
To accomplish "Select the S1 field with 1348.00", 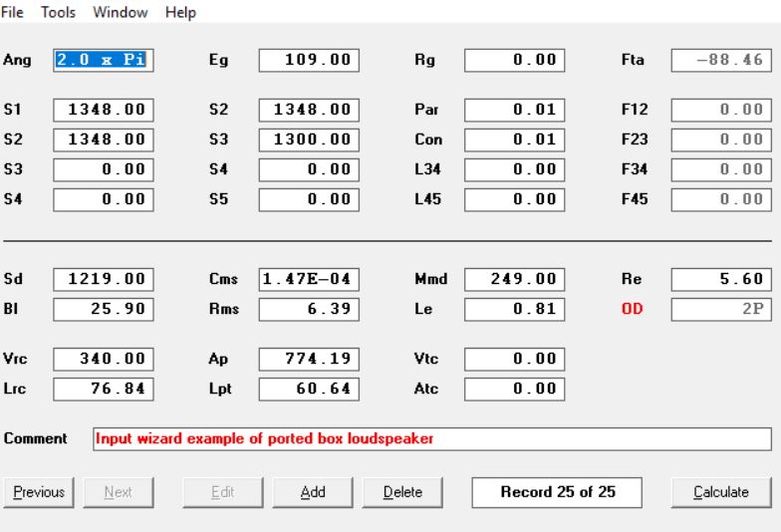I will point(104,110).
